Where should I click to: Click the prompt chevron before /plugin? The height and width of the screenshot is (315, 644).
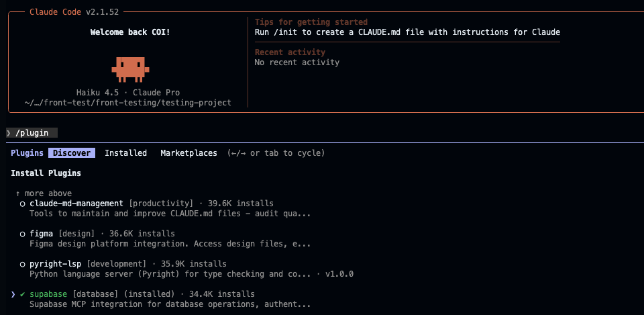pos(8,133)
